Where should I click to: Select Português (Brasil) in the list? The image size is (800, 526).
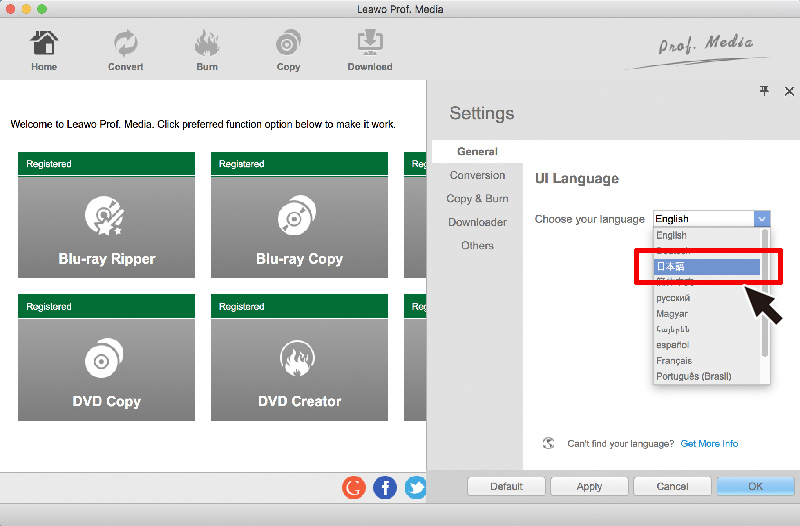pyautogui.click(x=707, y=377)
